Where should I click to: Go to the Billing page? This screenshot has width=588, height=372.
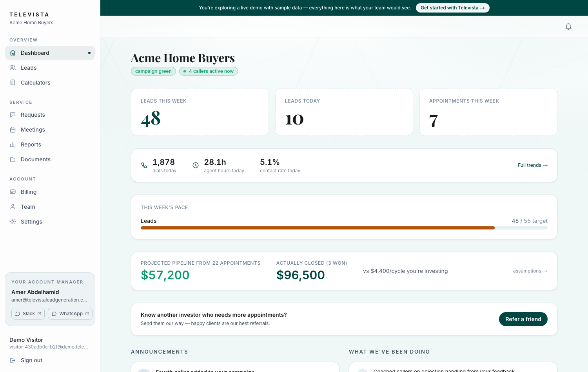pos(50,192)
